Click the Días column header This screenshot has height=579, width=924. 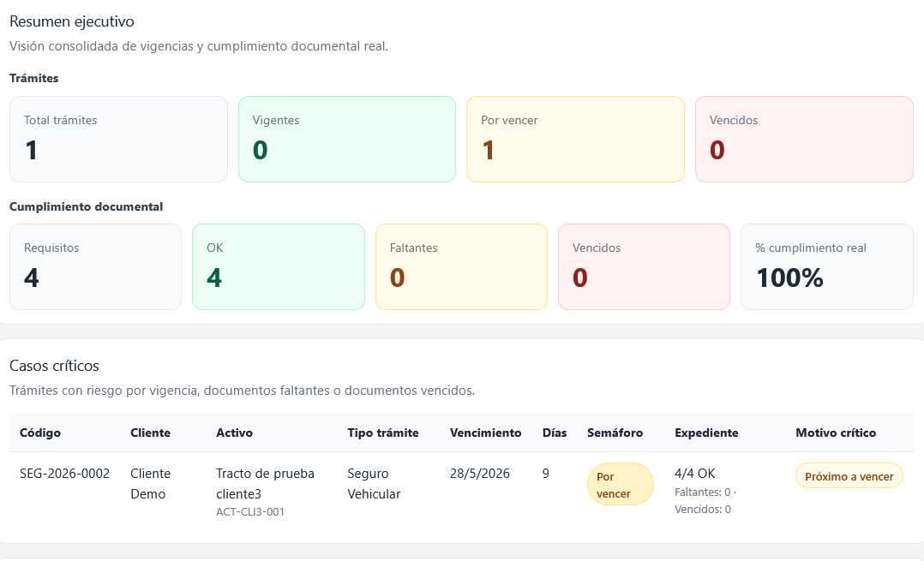555,433
